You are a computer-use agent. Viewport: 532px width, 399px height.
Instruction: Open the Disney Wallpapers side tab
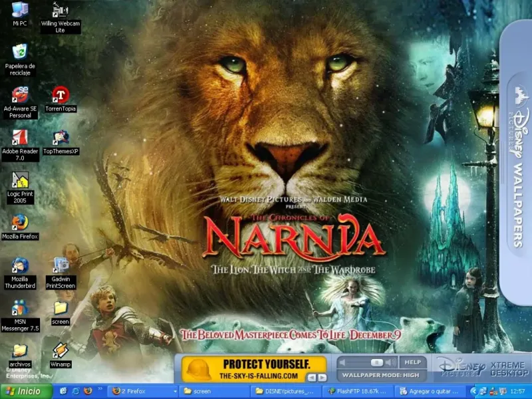tap(517, 163)
